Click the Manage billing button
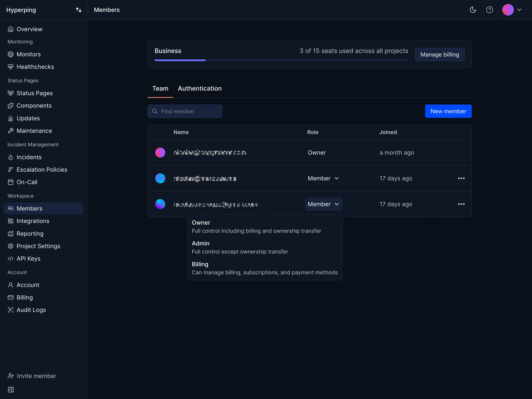 440,55
